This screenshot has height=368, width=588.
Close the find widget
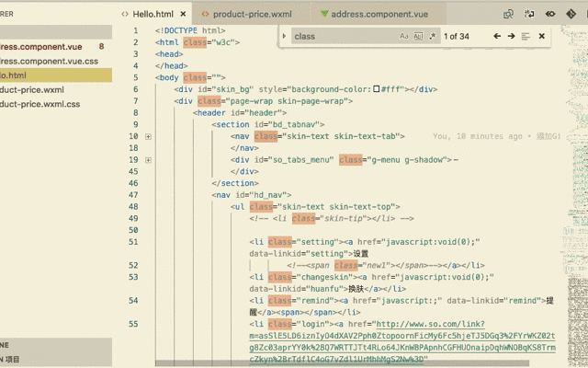(541, 36)
